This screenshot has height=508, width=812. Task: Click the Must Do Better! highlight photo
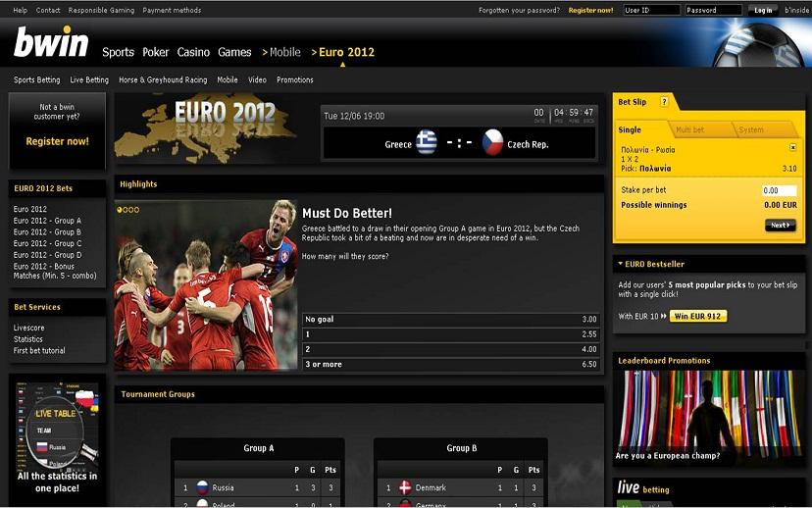point(206,285)
